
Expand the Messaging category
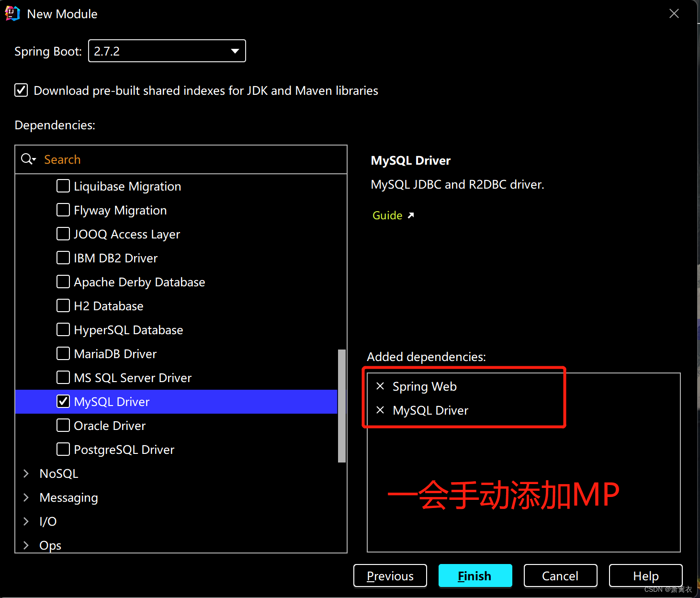(26, 497)
